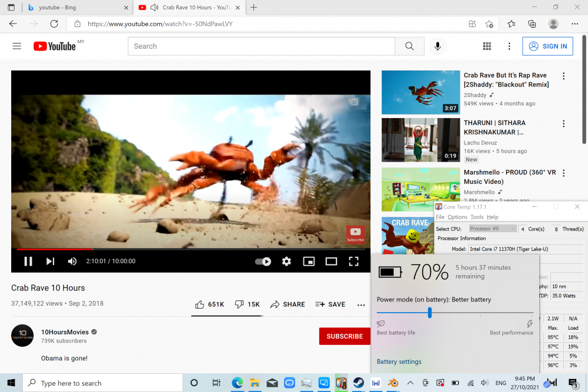The width and height of the screenshot is (588, 392).
Task: Sign in to YouTube
Action: pos(547,46)
